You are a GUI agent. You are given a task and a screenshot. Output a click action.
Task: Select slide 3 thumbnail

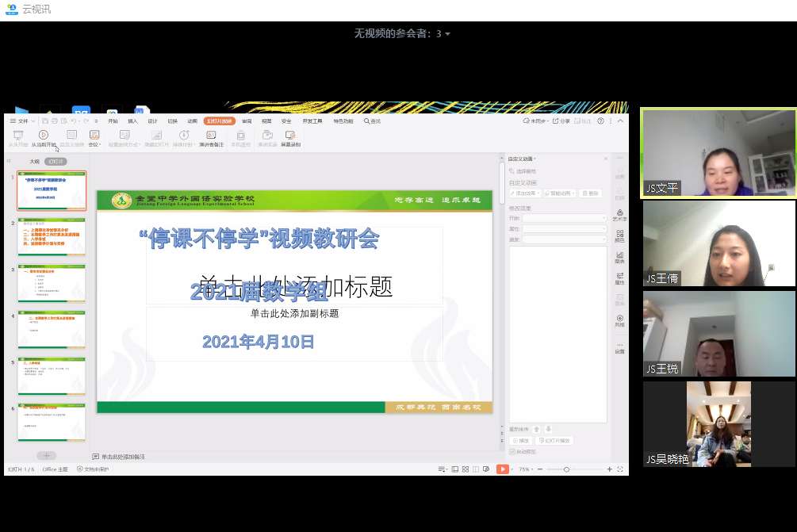(x=52, y=283)
